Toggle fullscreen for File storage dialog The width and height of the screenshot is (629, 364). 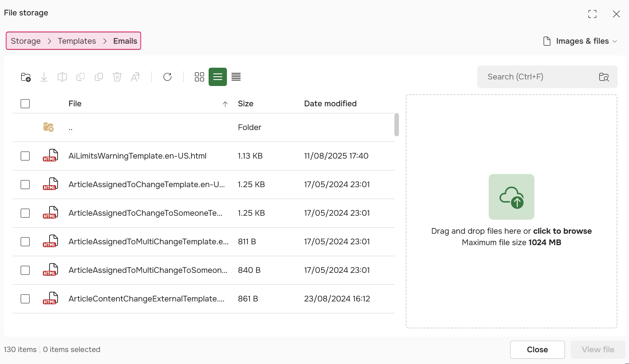pyautogui.click(x=592, y=14)
